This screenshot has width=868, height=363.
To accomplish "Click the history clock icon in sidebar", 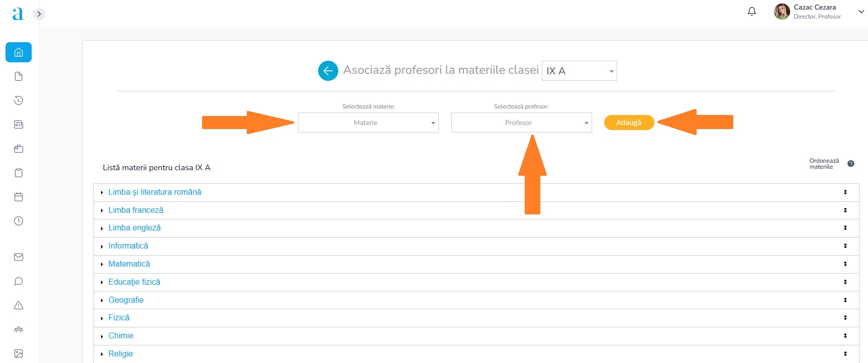I will click(x=19, y=100).
